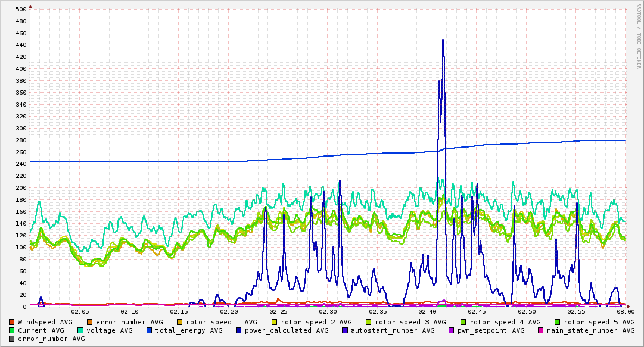Select the 'pwm_setpoint AVG' legend label

pos(491,330)
